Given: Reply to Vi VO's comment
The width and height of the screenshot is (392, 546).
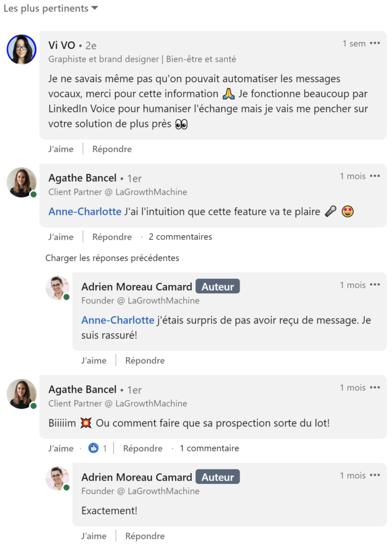Looking at the screenshot, I should click(112, 149).
